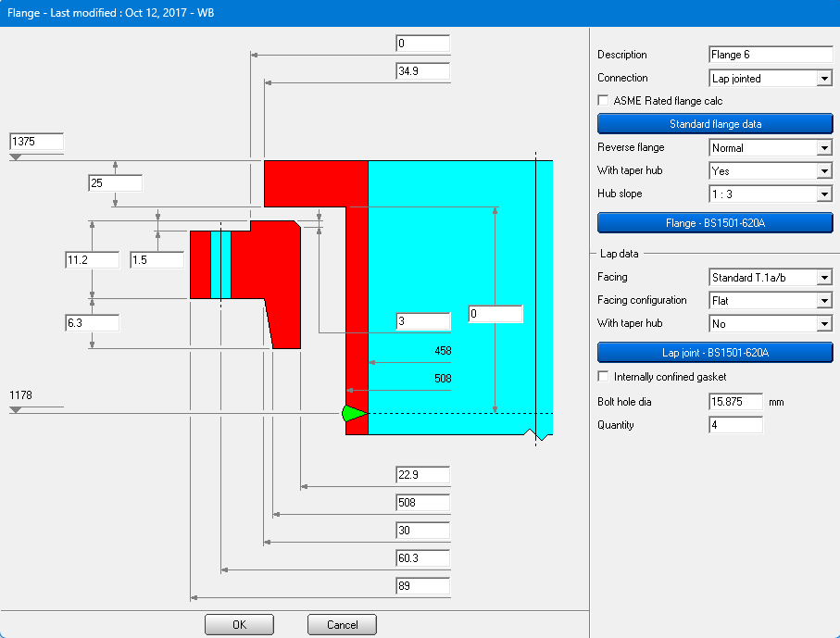Enable the Internally confined gasket checkbox
Image resolution: width=840 pixels, height=638 pixels.
604,377
